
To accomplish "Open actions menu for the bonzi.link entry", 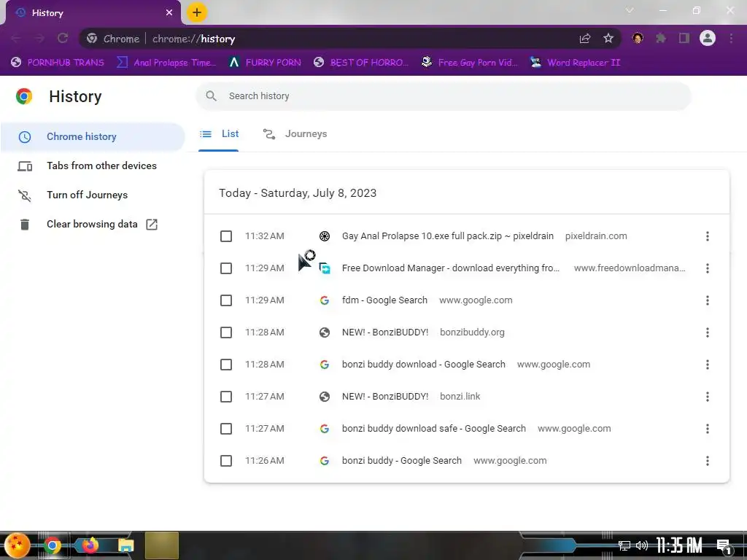I will 708,397.
